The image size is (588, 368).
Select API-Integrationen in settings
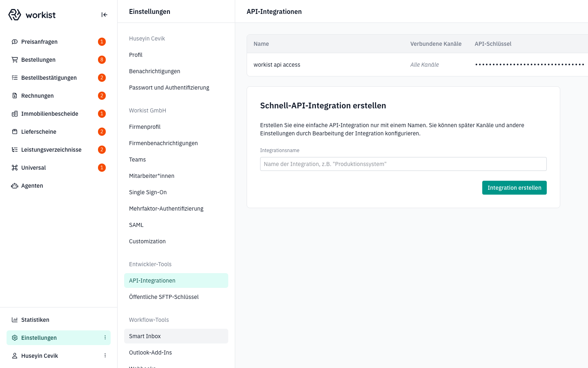click(176, 280)
